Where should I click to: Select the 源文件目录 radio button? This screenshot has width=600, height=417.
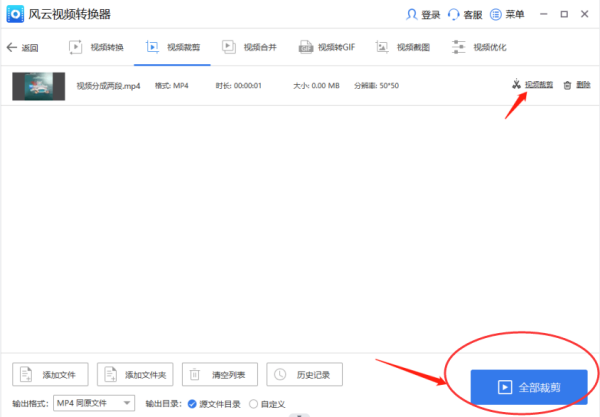(192, 404)
